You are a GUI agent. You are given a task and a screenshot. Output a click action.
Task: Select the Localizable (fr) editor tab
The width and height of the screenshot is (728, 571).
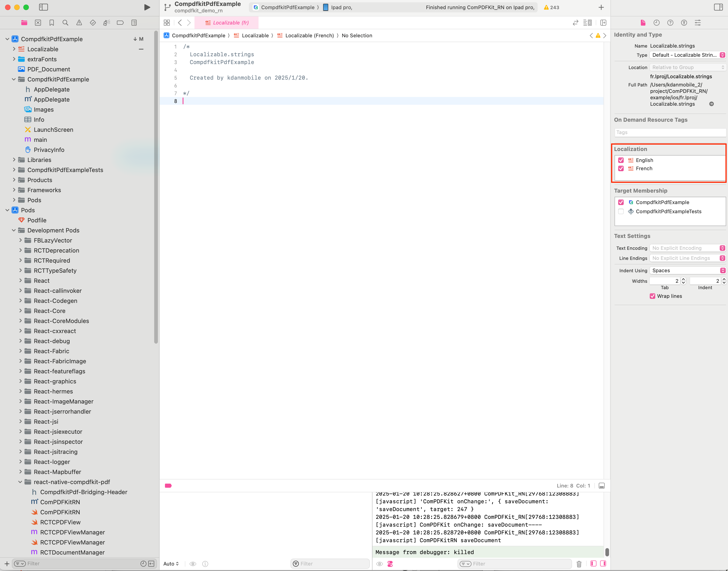click(227, 23)
